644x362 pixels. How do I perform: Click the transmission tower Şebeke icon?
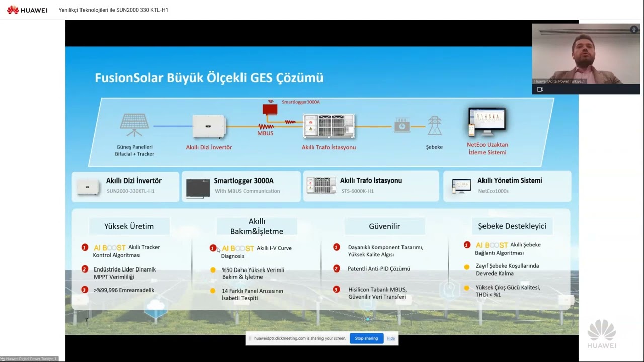pyautogui.click(x=435, y=126)
